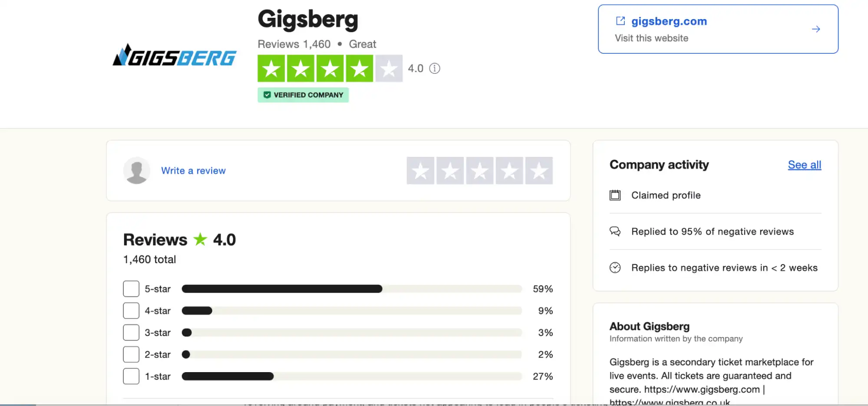The height and width of the screenshot is (406, 868).
Task: Click the arrow on the Visit this website card
Action: pos(816,29)
